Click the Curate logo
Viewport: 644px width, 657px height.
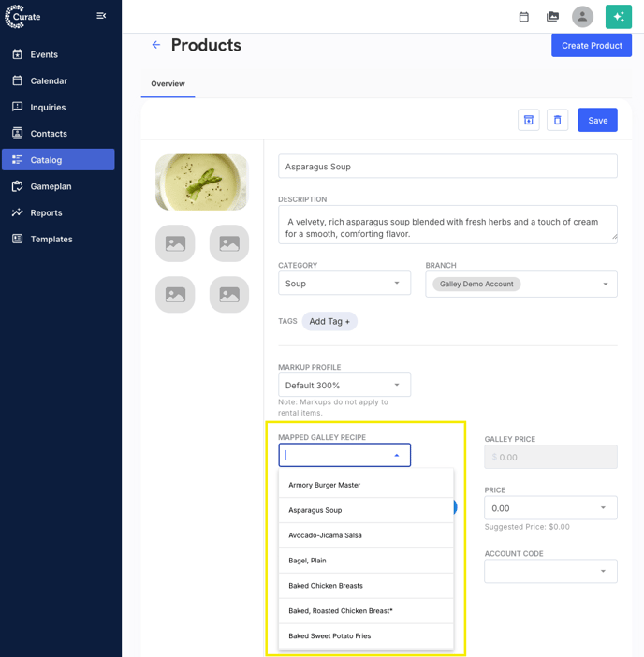[22, 17]
